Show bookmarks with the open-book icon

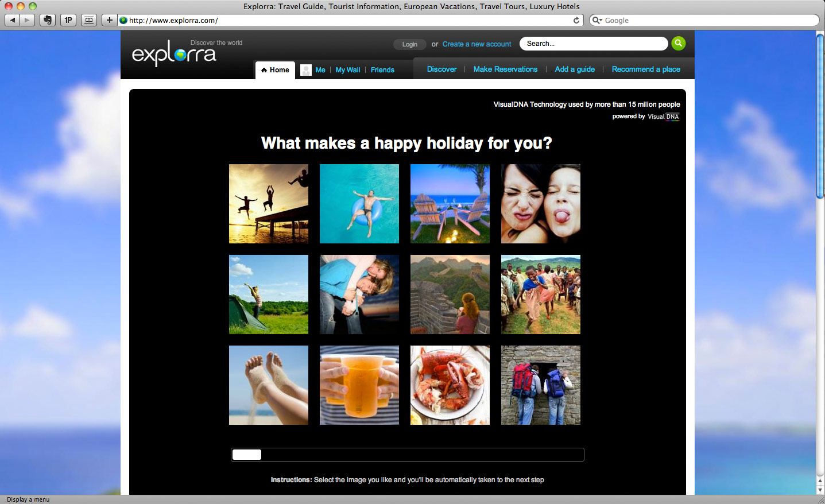point(89,20)
